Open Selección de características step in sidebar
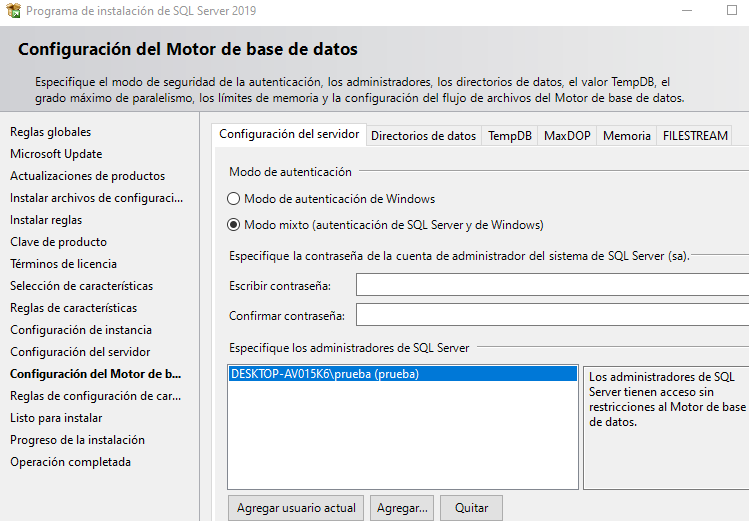Screen dimensions: 749x521 [82, 286]
